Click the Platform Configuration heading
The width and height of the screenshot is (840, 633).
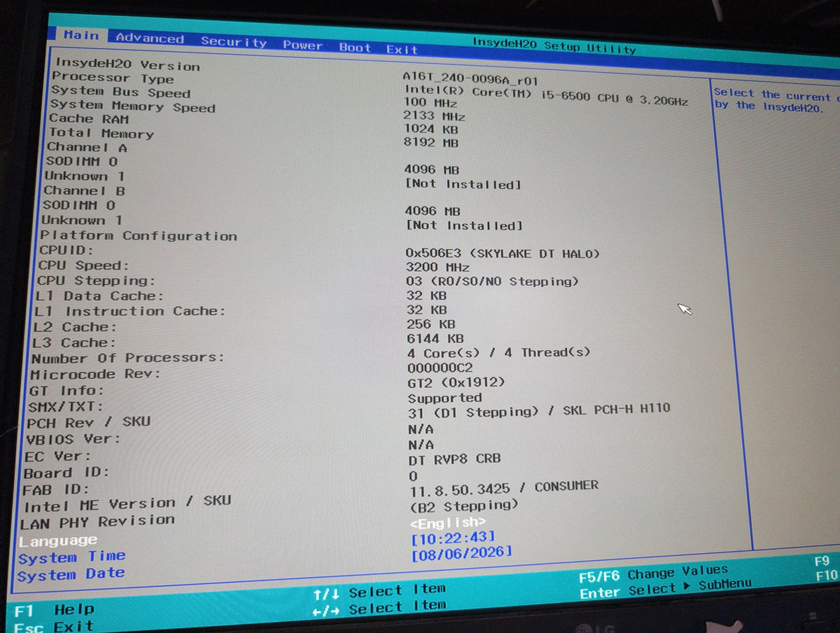point(139,235)
